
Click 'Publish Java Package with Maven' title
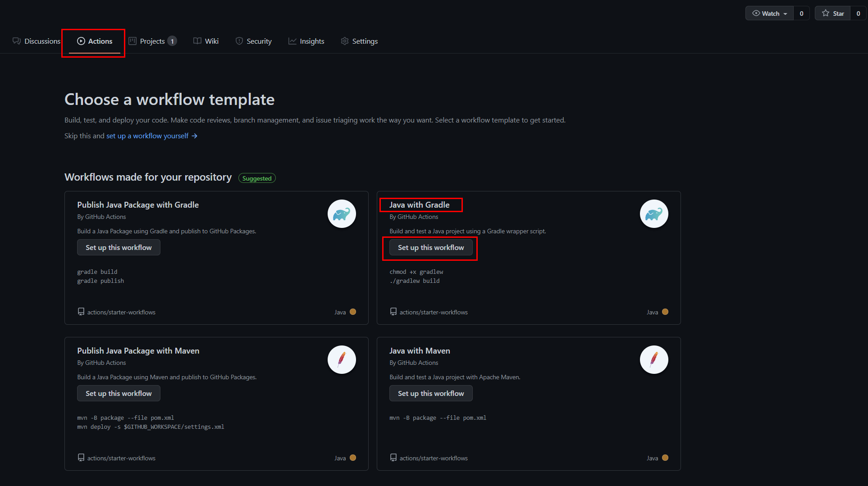click(138, 351)
